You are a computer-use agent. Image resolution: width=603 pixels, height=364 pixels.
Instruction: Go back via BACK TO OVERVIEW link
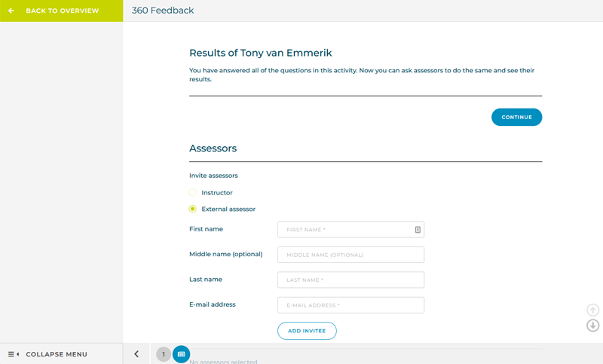pyautogui.click(x=63, y=11)
